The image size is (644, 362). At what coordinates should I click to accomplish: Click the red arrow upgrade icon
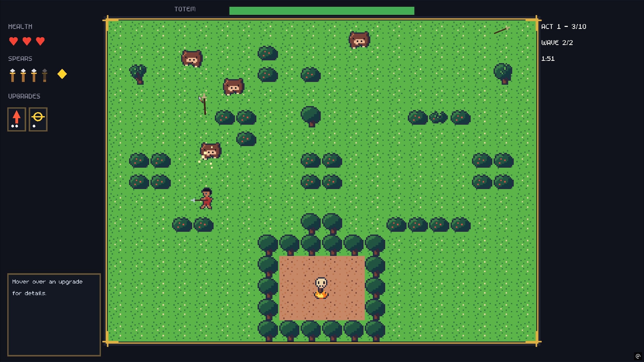17,119
